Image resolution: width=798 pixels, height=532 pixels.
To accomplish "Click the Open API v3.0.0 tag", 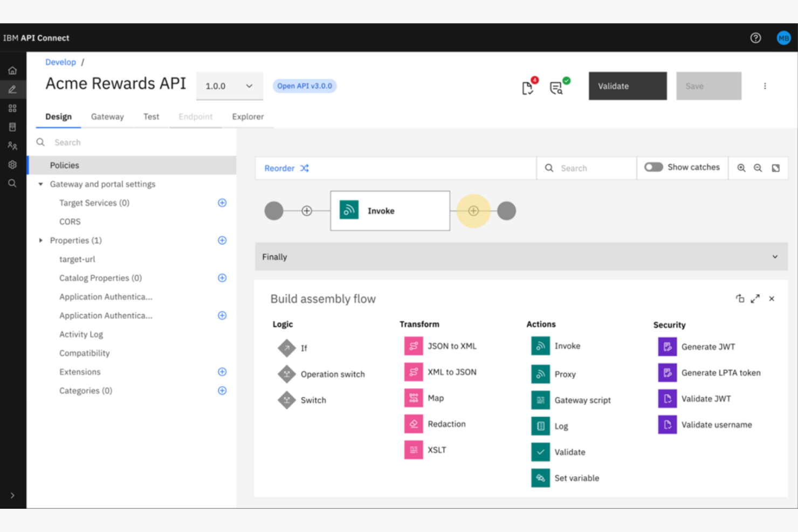I will (305, 86).
